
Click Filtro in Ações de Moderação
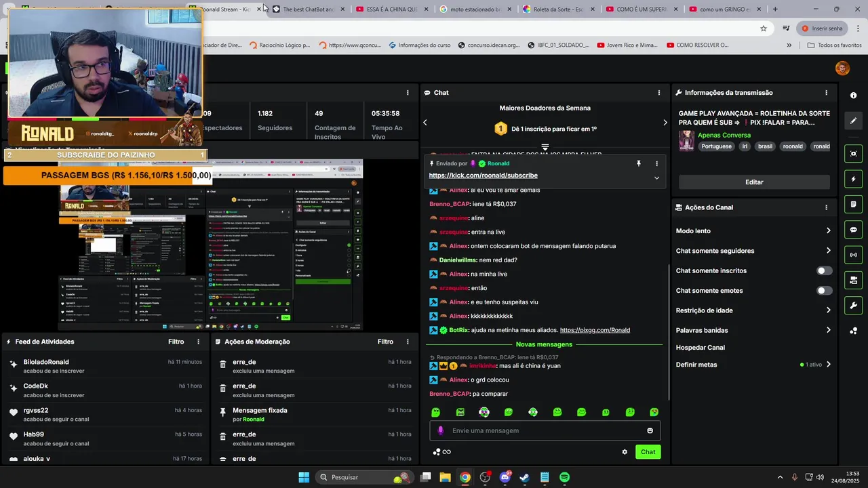385,342
